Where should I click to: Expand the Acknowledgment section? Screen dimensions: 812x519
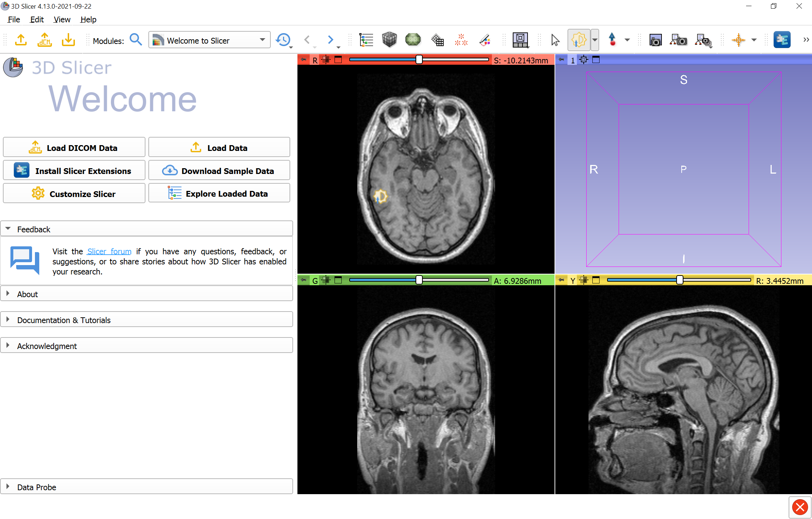147,346
